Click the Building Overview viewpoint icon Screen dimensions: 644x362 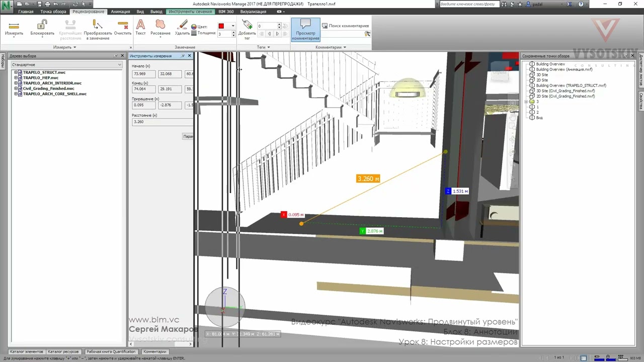pyautogui.click(x=532, y=64)
